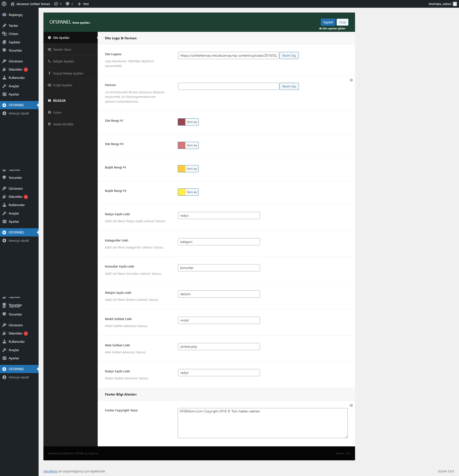Viewport: 459px width, 476px height.
Task: Click the Web Sohbet Adresinizi Yazınız hint
Action: click(x=125, y=352)
